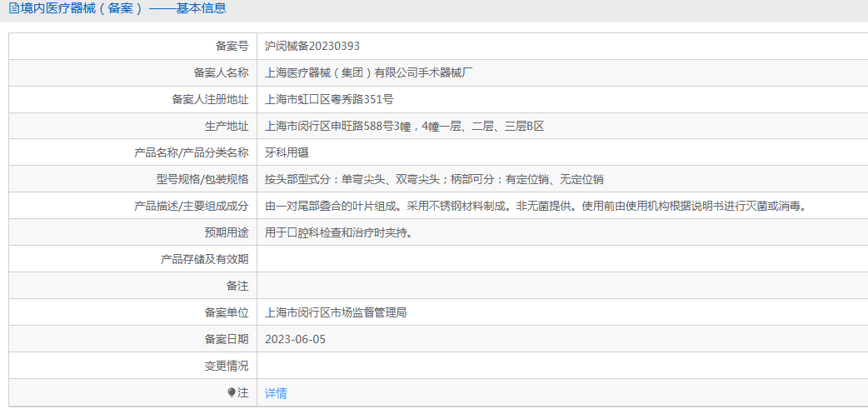Click the lightbulb icon next to 注

point(232,392)
